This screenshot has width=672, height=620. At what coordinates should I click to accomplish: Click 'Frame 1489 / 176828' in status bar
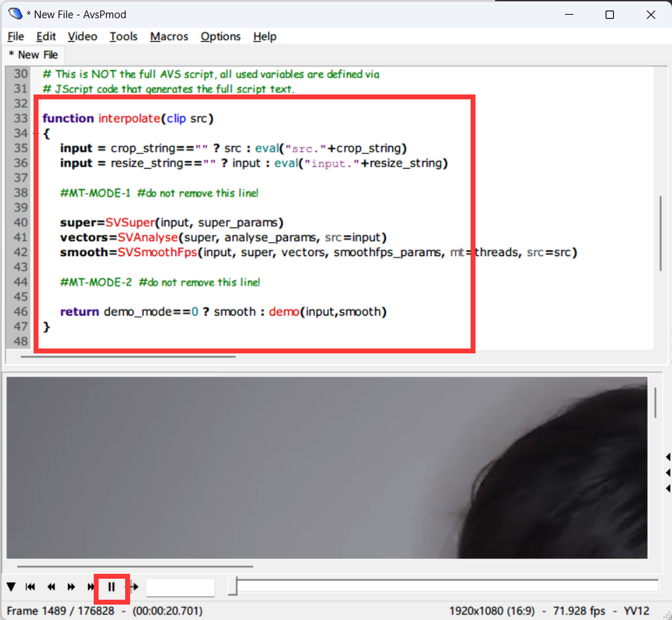[60, 611]
